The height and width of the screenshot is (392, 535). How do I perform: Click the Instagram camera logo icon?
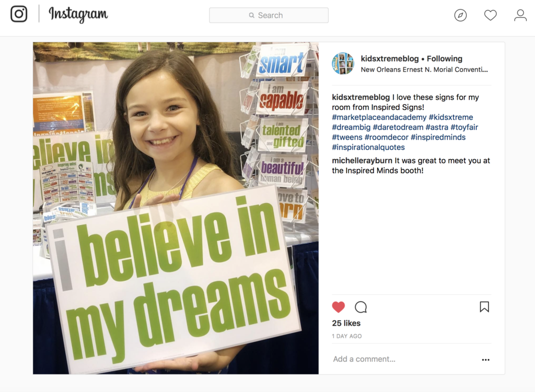tap(19, 14)
